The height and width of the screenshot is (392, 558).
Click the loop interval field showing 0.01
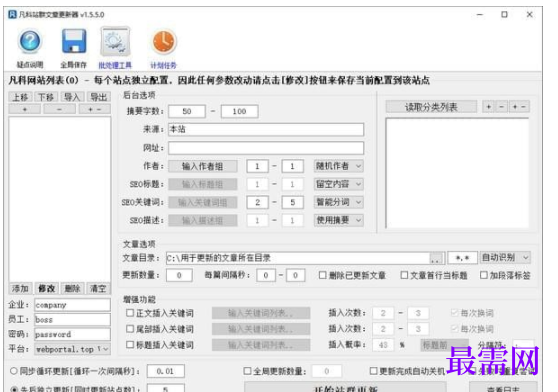point(166,371)
